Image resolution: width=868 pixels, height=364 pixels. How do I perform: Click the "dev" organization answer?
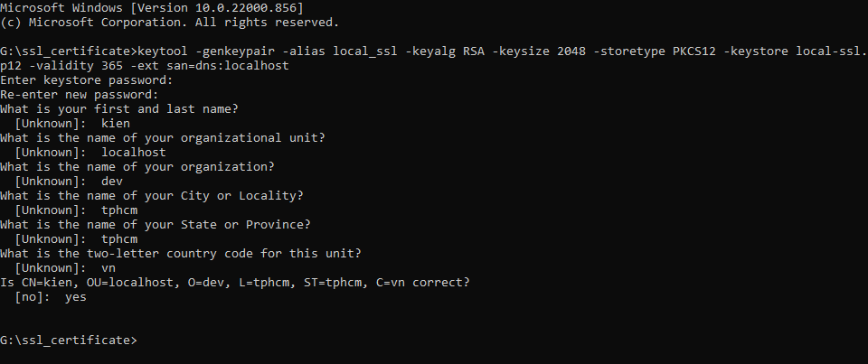(x=112, y=181)
